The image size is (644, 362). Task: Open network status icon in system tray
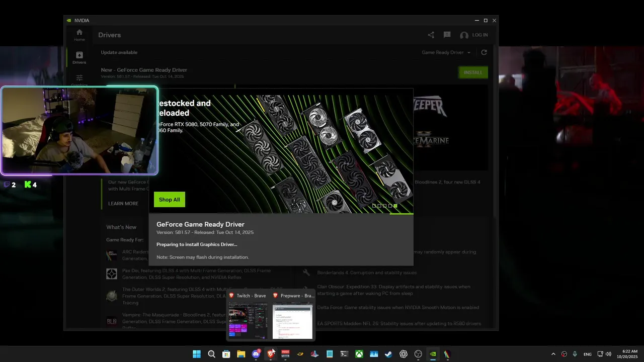point(600,354)
